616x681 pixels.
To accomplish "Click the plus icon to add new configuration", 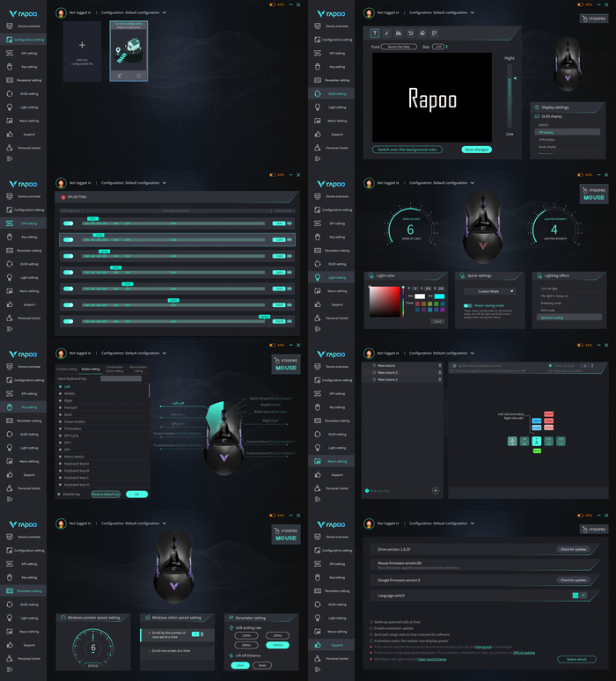I will click(x=82, y=45).
